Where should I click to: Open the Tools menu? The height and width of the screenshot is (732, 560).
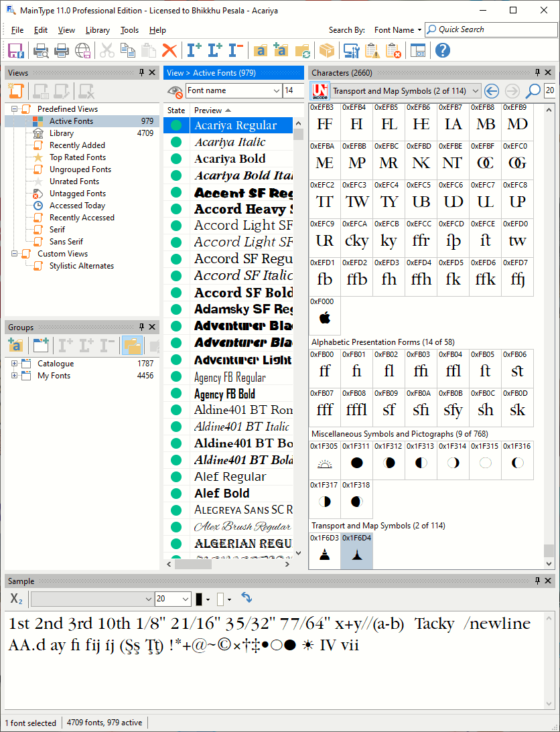pyautogui.click(x=129, y=30)
